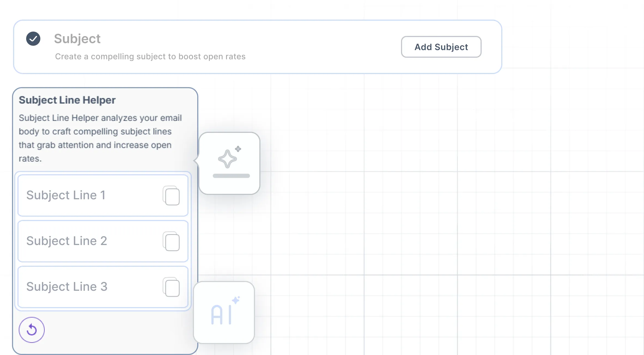644x355 pixels.
Task: Select the Subject Line 1 suggestion text
Action: point(66,195)
